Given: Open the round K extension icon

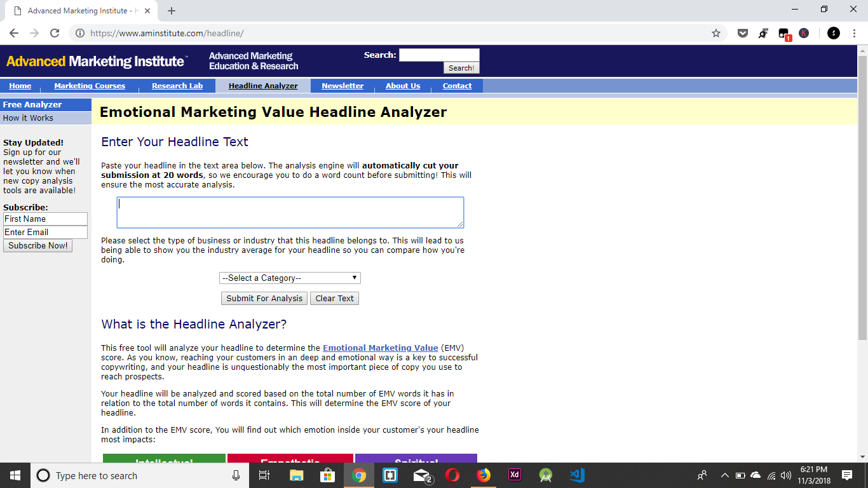Looking at the screenshot, I should pos(804,33).
